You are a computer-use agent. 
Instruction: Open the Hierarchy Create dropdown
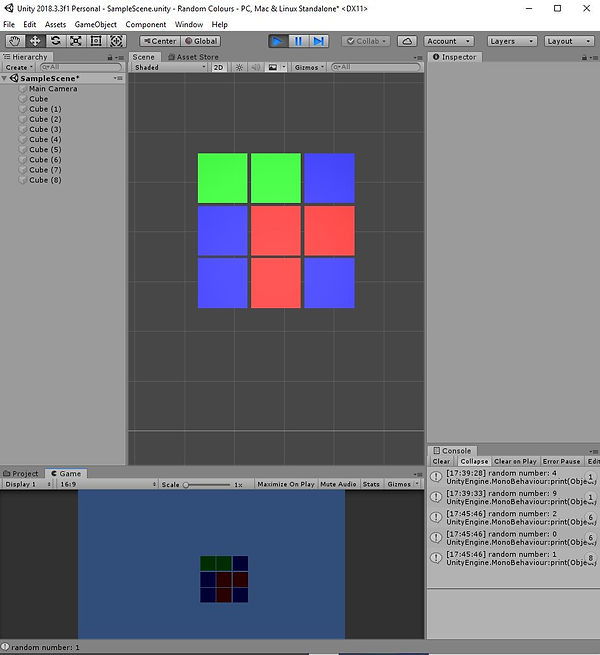[19, 67]
